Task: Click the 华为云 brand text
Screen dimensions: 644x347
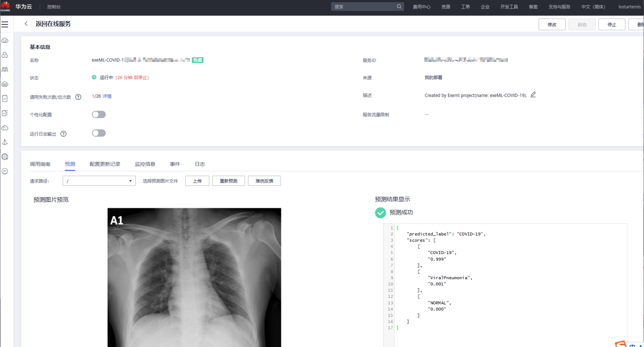Action: click(24, 7)
